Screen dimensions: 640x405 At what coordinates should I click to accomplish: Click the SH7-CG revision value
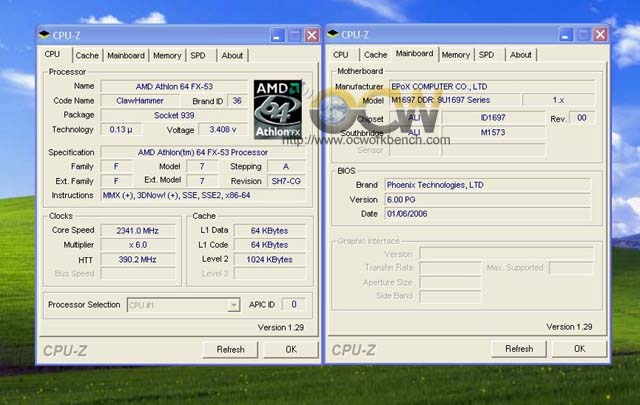[286, 181]
